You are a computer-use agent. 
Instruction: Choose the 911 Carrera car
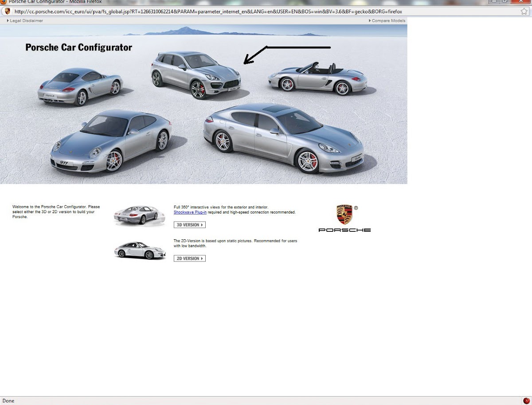point(111,141)
